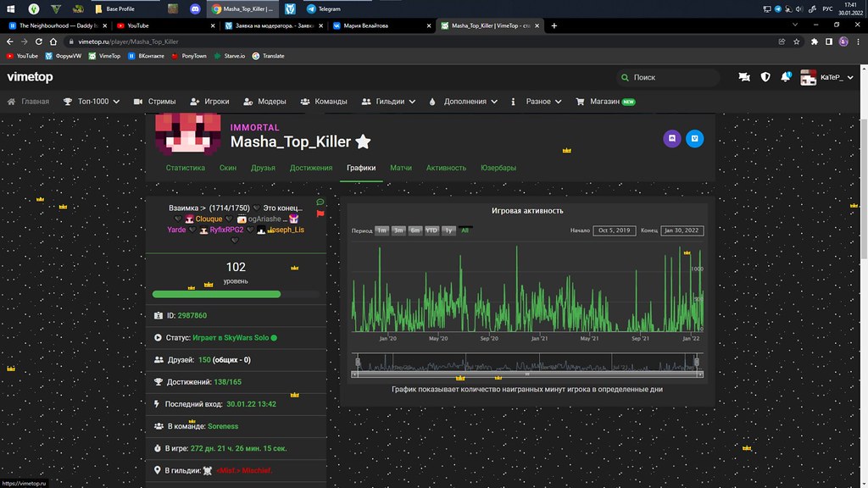
Task: Click the green comment bubble icon
Action: coord(320,202)
